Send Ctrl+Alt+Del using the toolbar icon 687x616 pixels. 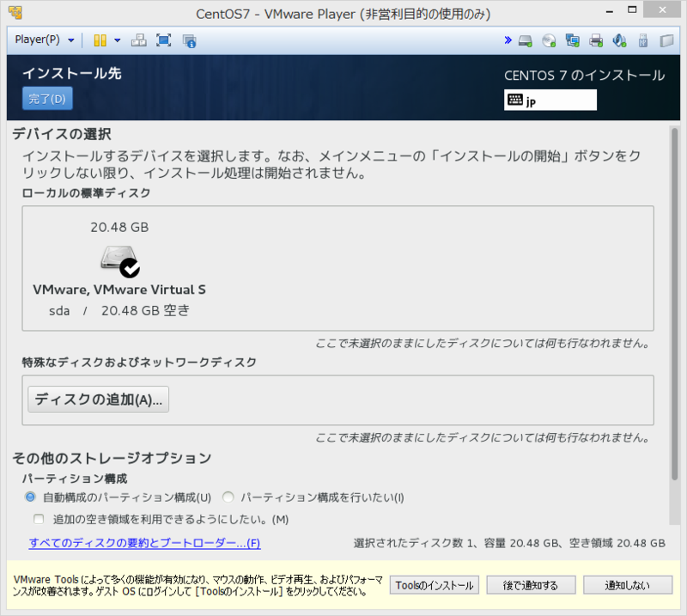(139, 40)
